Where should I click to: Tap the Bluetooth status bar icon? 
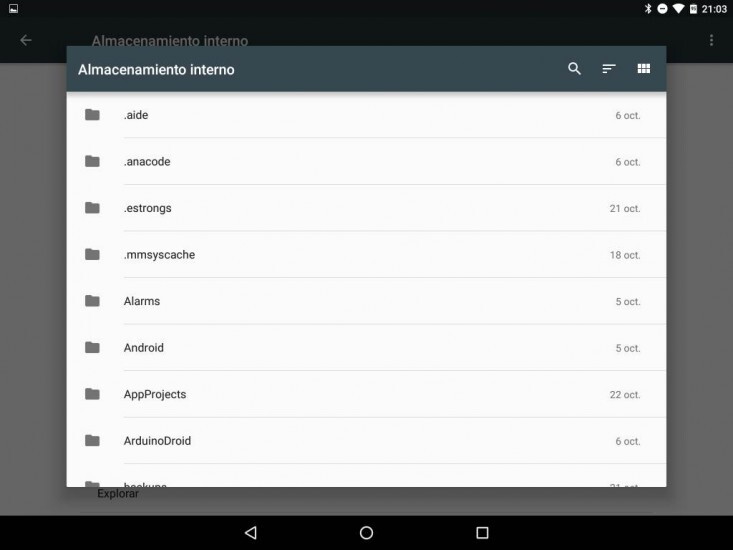click(648, 8)
